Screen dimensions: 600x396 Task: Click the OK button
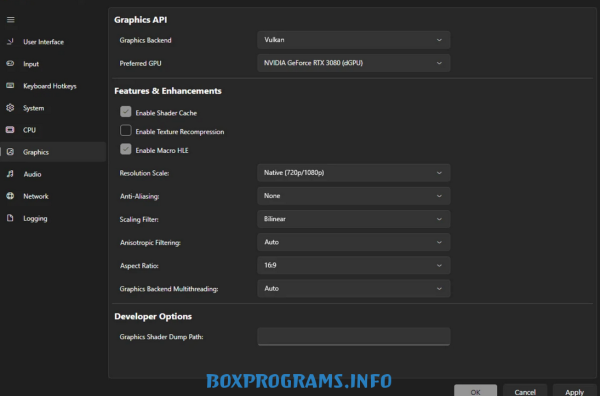[x=475, y=391]
